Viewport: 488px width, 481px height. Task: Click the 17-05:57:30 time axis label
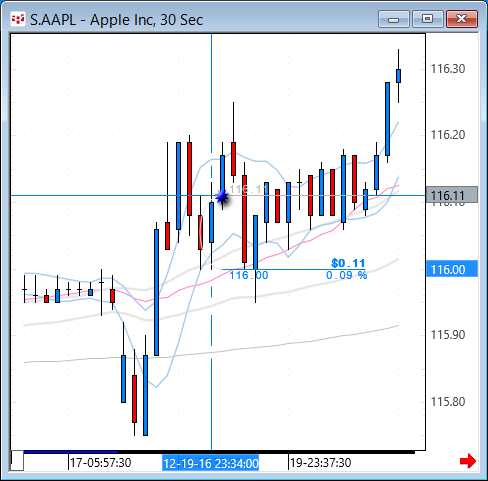[100, 463]
